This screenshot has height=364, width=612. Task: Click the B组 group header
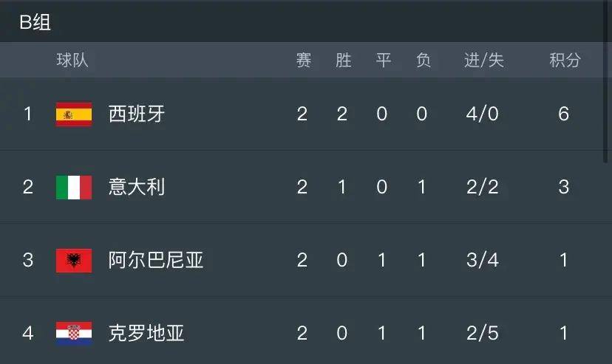(x=35, y=22)
